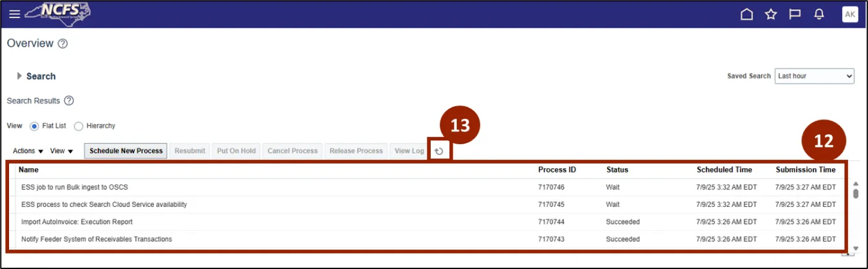Click Release Process button
The width and height of the screenshot is (868, 269).
point(356,151)
